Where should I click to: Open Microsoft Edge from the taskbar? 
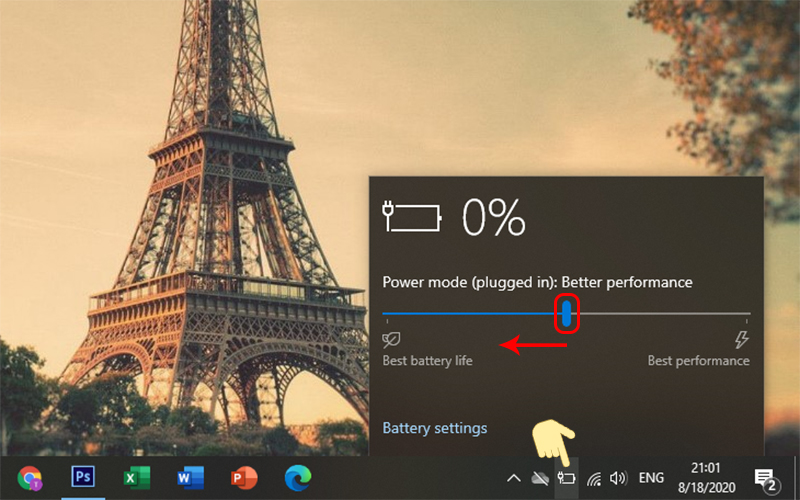[x=296, y=478]
